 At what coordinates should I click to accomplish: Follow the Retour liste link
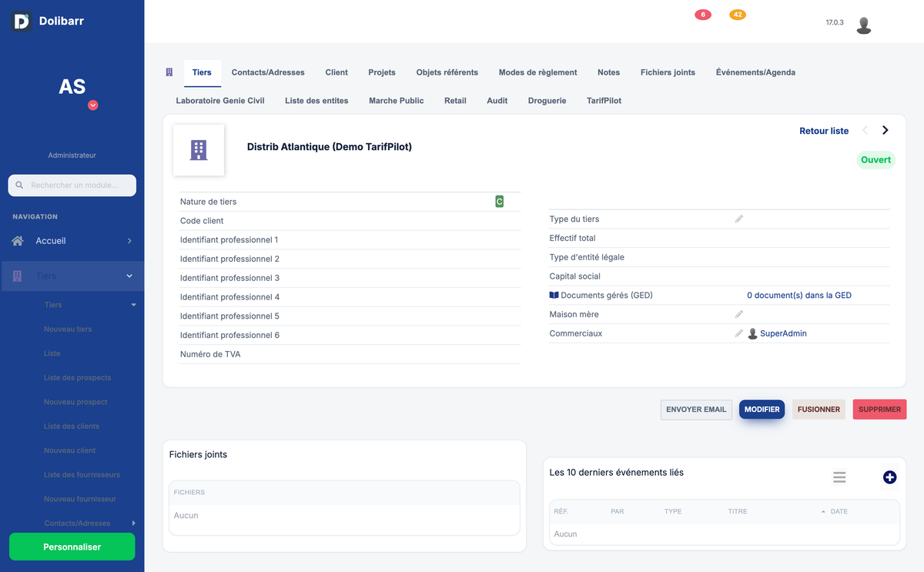pyautogui.click(x=824, y=131)
